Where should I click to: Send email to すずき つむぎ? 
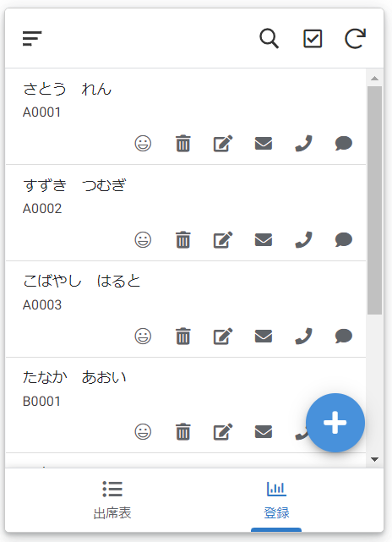[x=264, y=240]
